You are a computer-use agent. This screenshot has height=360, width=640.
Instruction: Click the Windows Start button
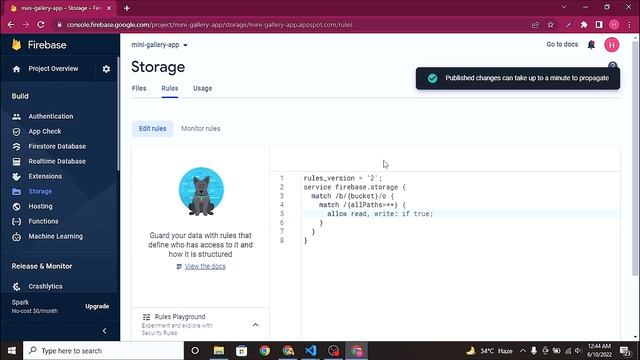(11, 351)
